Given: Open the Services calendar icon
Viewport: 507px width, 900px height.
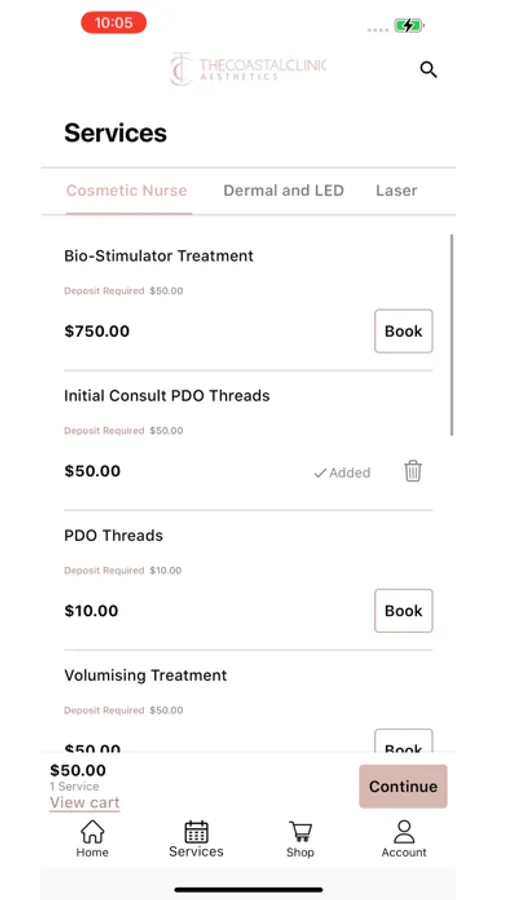Looking at the screenshot, I should click(196, 832).
